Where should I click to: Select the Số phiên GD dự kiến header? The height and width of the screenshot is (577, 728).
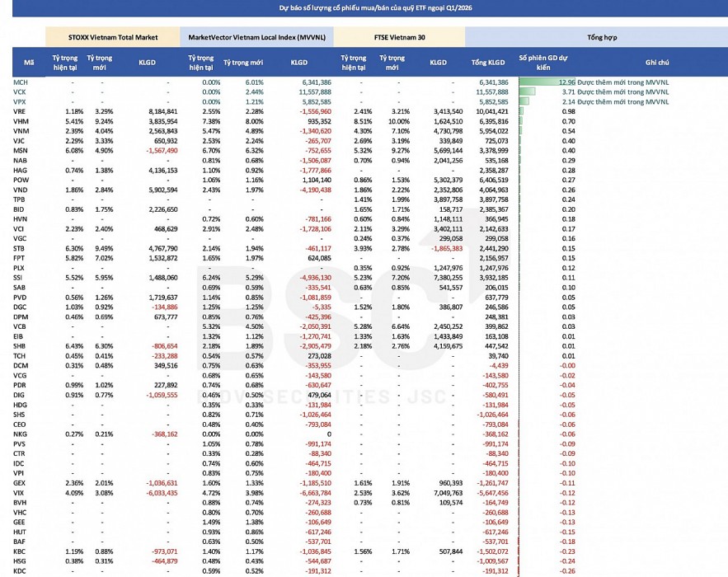(546, 63)
